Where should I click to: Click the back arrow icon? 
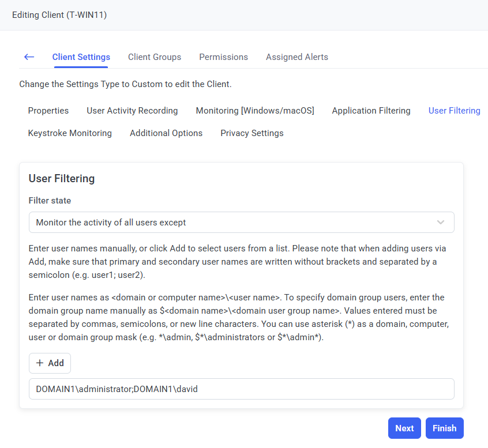(x=29, y=57)
